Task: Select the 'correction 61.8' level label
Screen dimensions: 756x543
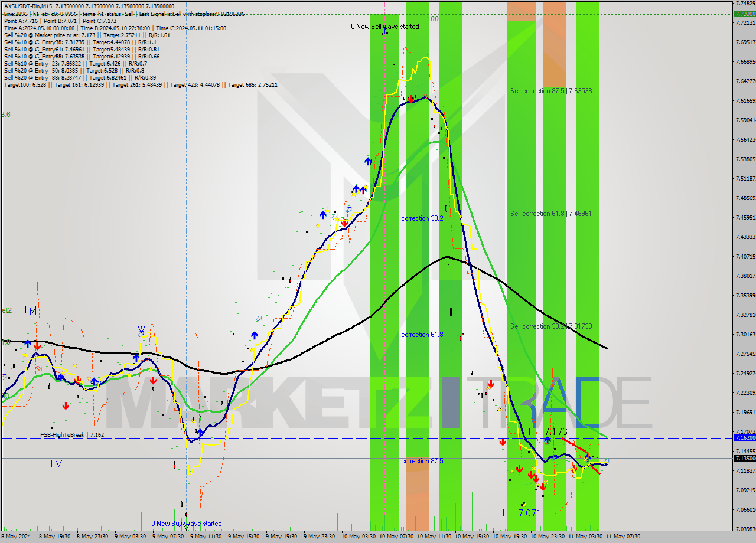Action: pos(422,335)
